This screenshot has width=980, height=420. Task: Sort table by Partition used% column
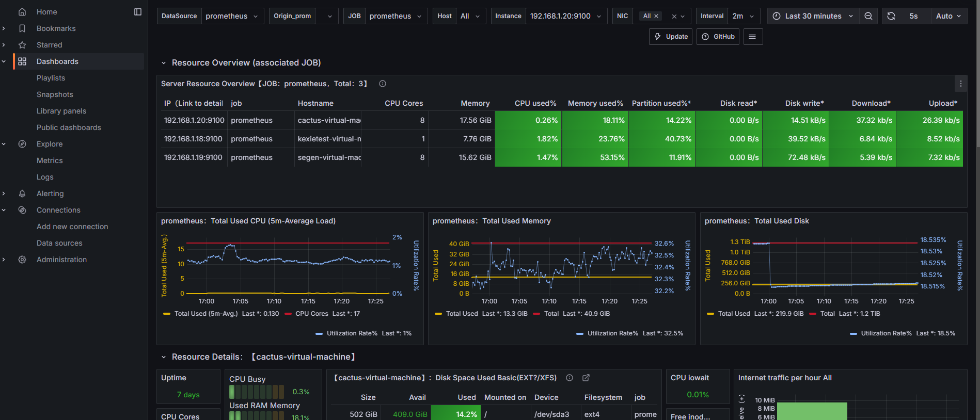click(x=661, y=103)
